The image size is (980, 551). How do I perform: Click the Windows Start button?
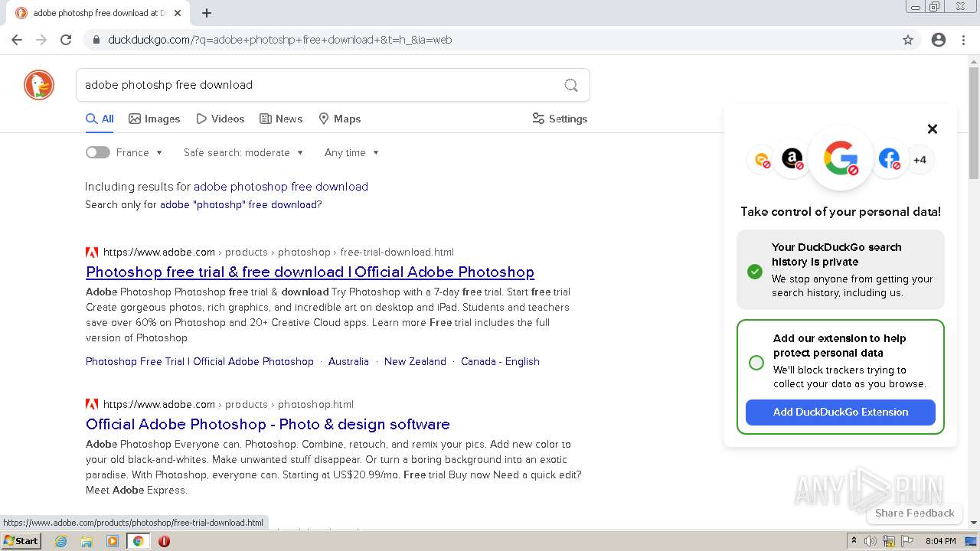point(21,541)
